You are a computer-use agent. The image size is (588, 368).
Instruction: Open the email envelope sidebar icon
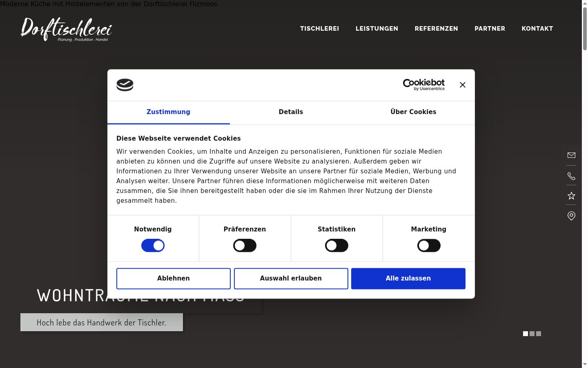tap(571, 155)
